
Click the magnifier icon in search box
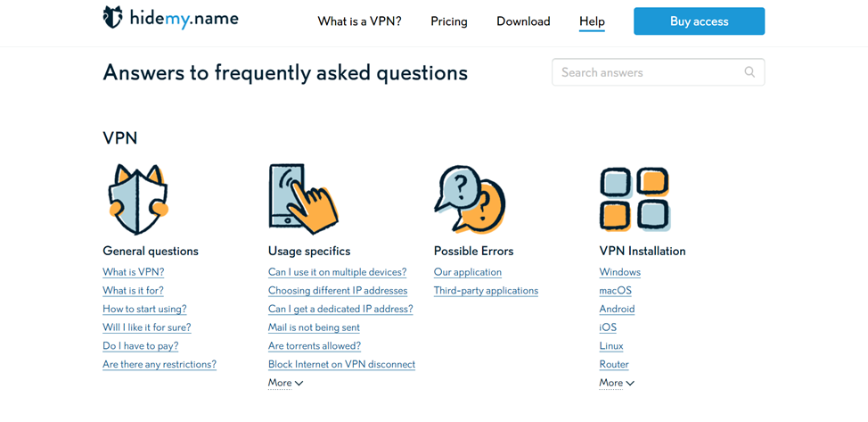pyautogui.click(x=749, y=72)
